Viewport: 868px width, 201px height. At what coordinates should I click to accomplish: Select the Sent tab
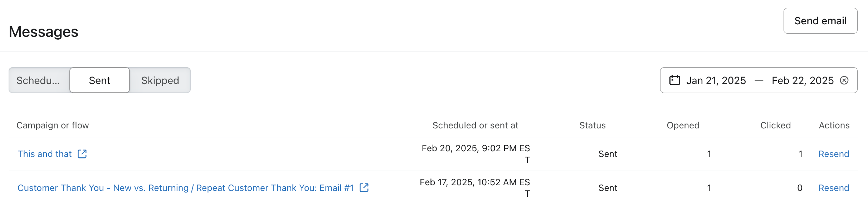point(99,80)
